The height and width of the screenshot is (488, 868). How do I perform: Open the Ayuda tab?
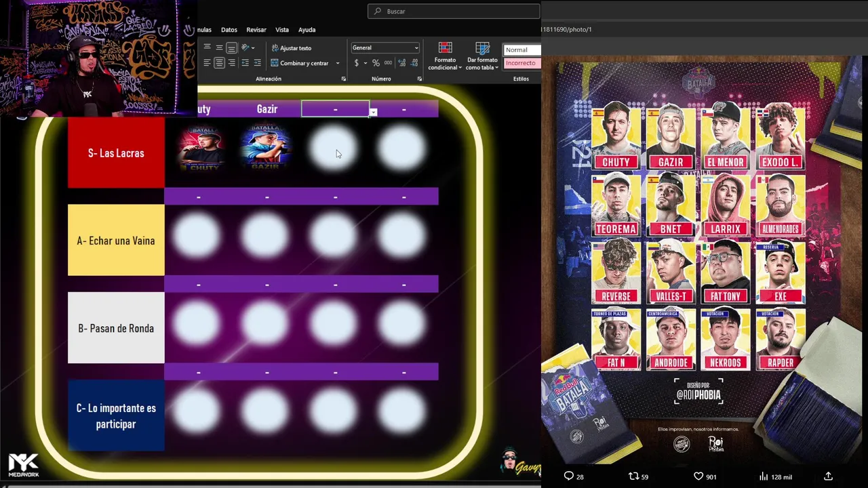pos(307,30)
